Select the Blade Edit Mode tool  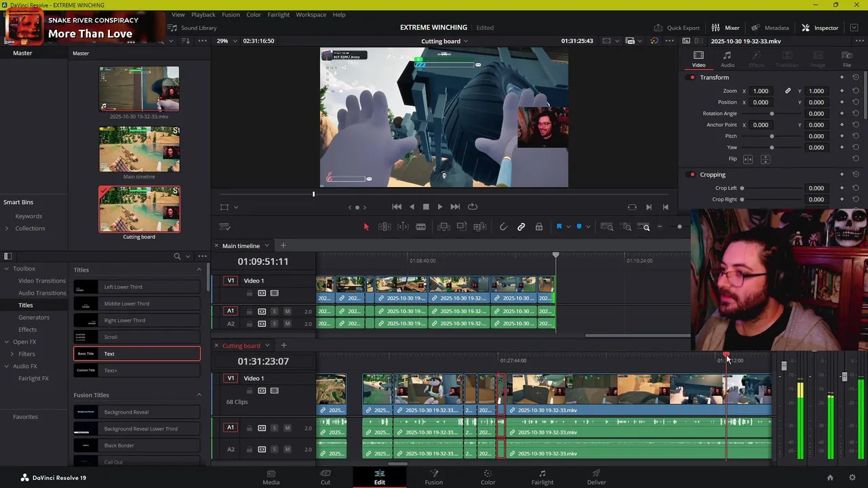coord(420,227)
